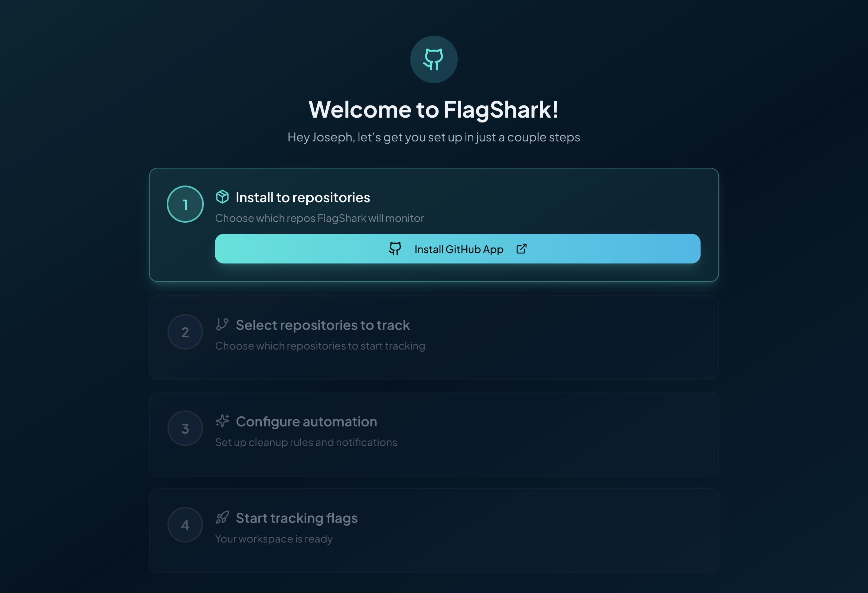Select the package icon beside Install to repositories
868x593 pixels.
(223, 197)
